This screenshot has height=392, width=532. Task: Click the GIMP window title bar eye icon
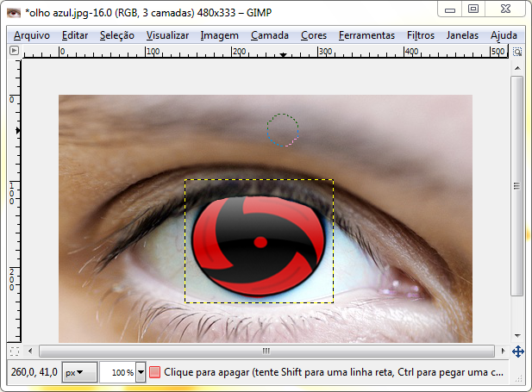14,13
